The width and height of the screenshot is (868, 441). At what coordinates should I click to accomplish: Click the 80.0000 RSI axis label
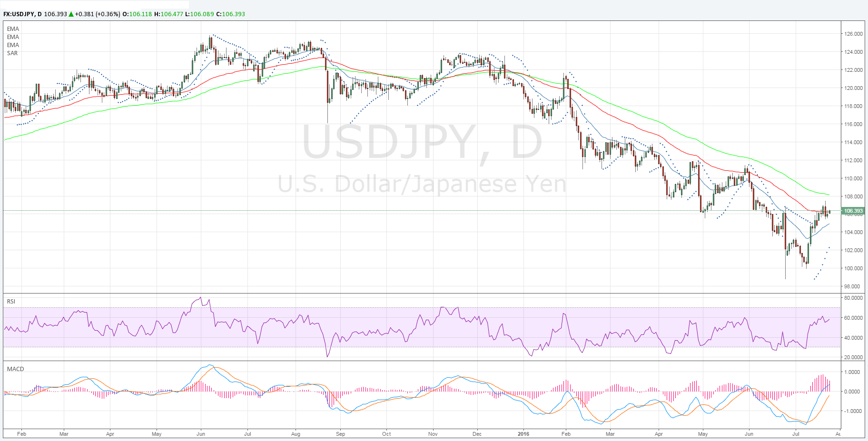(x=853, y=298)
